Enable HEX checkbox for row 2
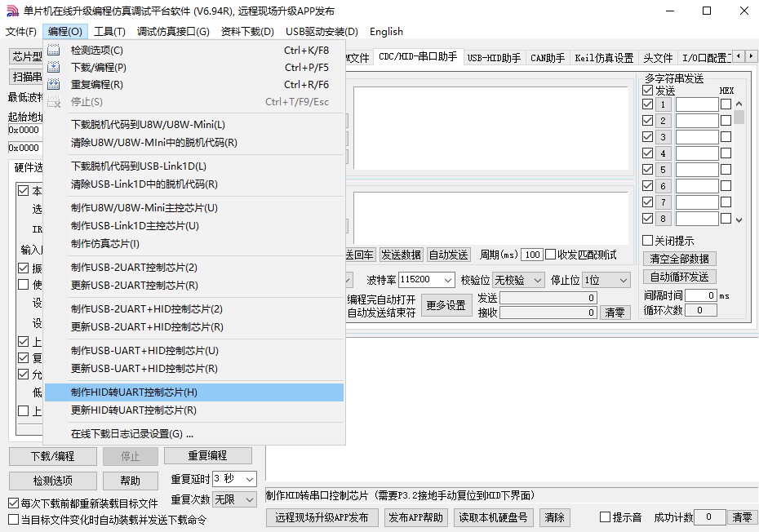The width and height of the screenshot is (759, 532). (x=726, y=121)
